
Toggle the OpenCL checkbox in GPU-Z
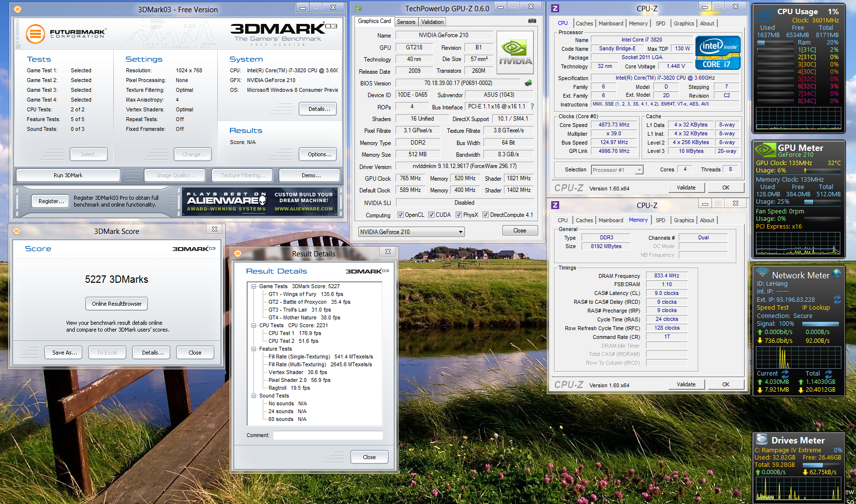[400, 215]
